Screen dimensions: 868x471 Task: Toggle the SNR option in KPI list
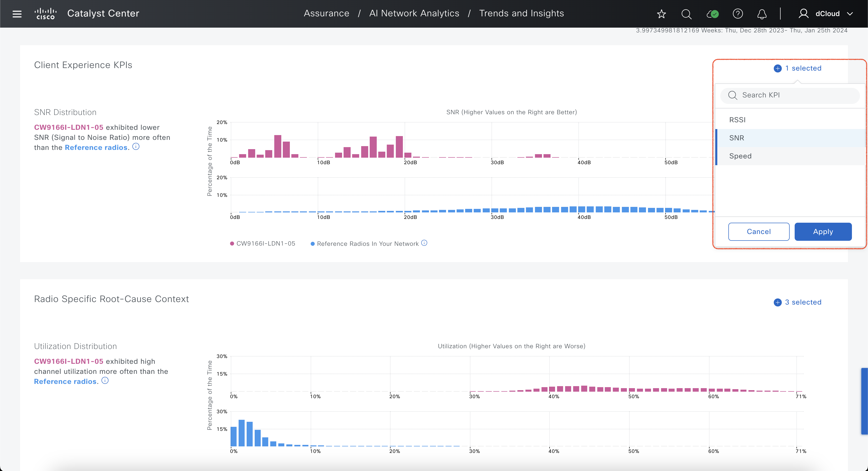click(790, 138)
